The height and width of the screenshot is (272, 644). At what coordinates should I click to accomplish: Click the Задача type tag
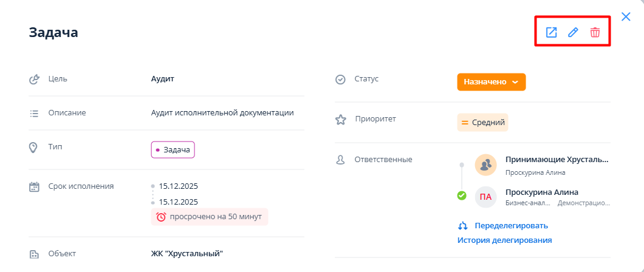tap(173, 149)
